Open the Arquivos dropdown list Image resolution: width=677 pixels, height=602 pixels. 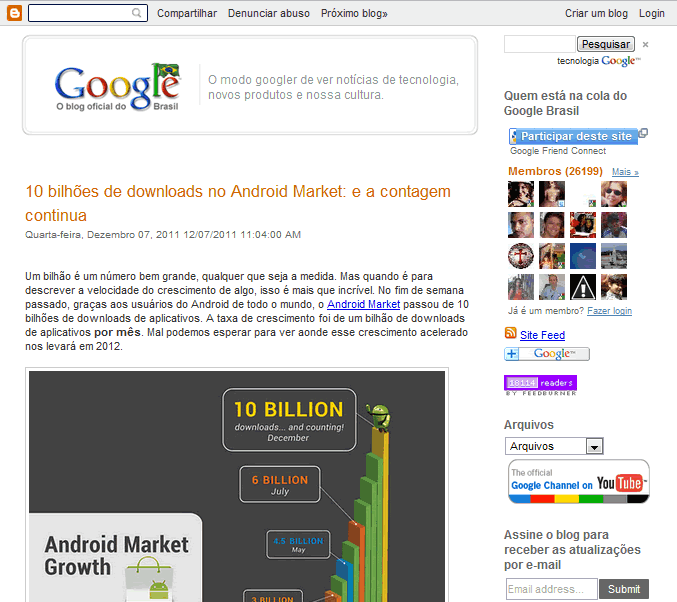click(x=555, y=446)
